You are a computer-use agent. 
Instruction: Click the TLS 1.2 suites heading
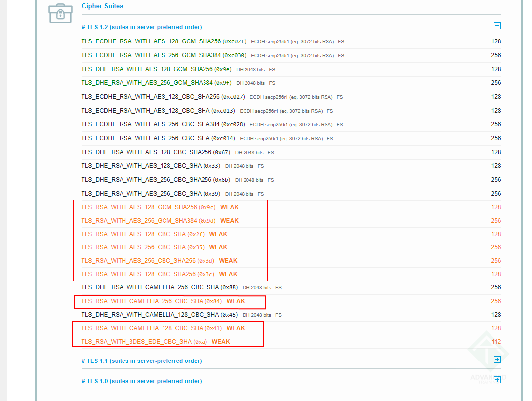click(x=141, y=27)
